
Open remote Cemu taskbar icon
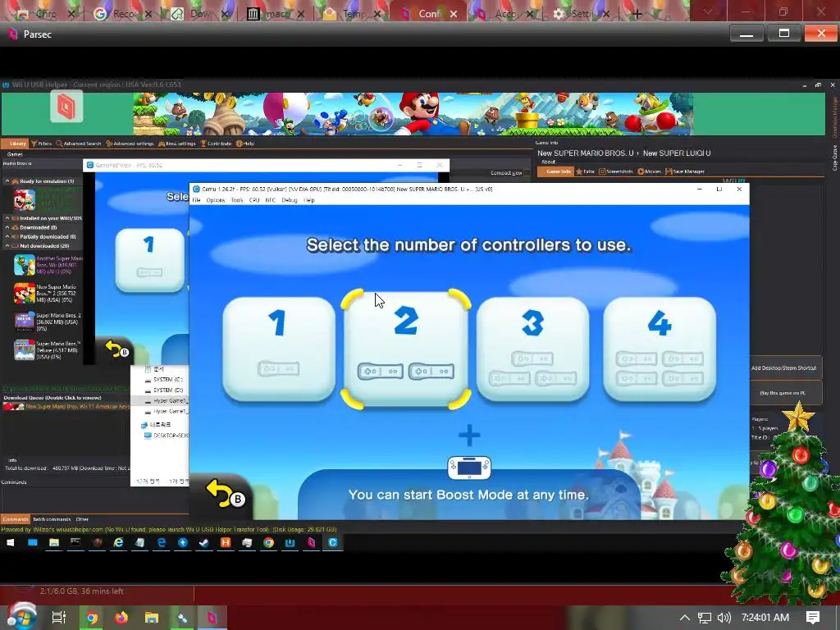point(333,543)
